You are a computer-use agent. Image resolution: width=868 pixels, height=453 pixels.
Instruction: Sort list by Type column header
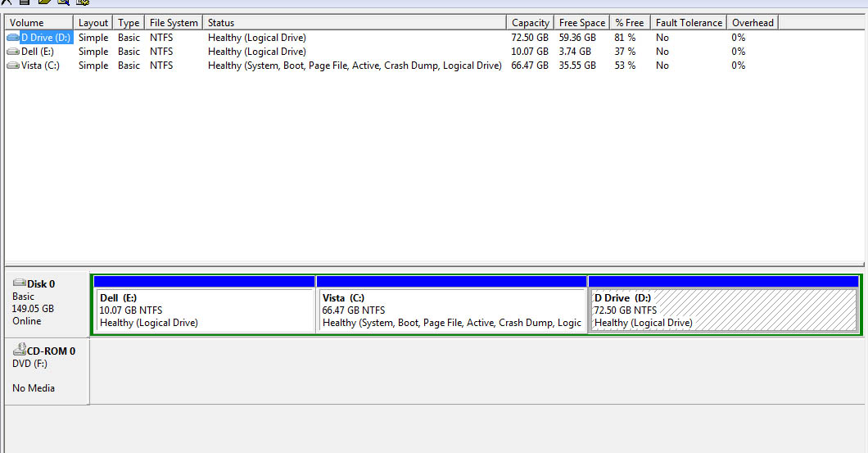[x=129, y=23]
